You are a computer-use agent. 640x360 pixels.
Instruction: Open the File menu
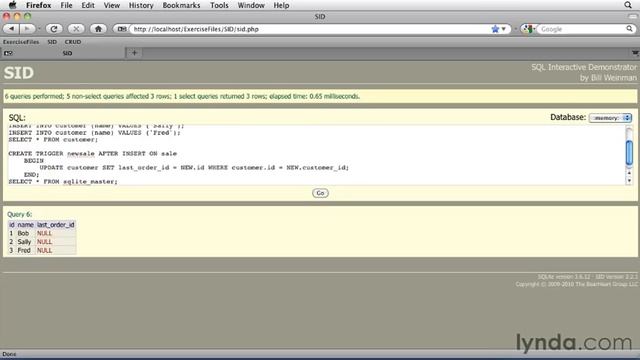pyautogui.click(x=66, y=5)
